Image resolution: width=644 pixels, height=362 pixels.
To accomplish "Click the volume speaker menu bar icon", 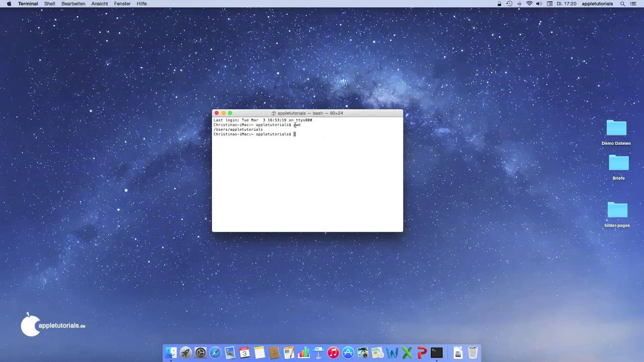I will (x=539, y=4).
